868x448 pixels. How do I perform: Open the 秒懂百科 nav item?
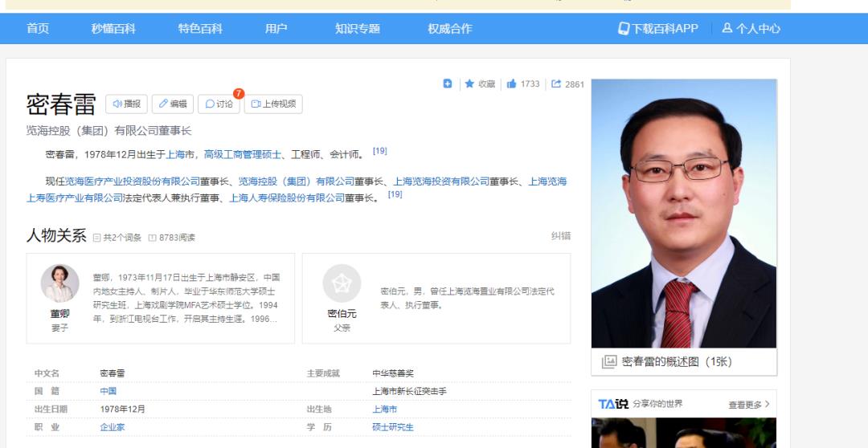click(113, 29)
